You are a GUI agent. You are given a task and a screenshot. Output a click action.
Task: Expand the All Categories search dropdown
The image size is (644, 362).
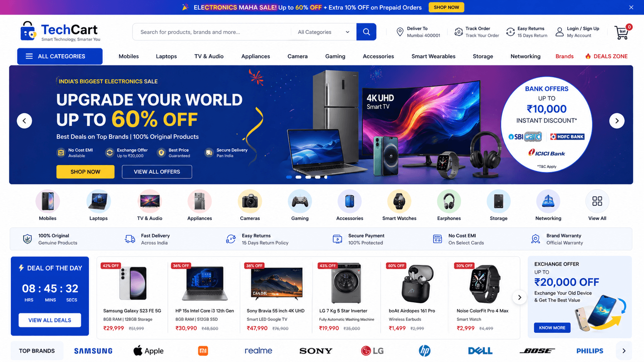coord(324,32)
